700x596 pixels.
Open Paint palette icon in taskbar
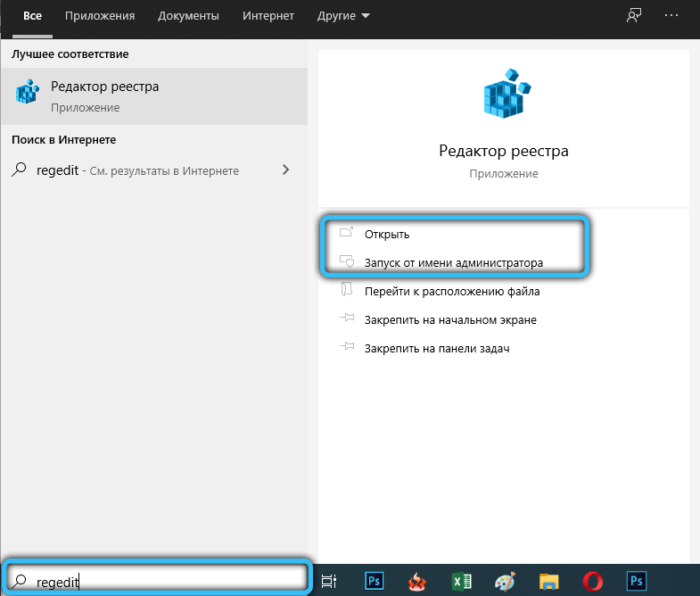505,581
